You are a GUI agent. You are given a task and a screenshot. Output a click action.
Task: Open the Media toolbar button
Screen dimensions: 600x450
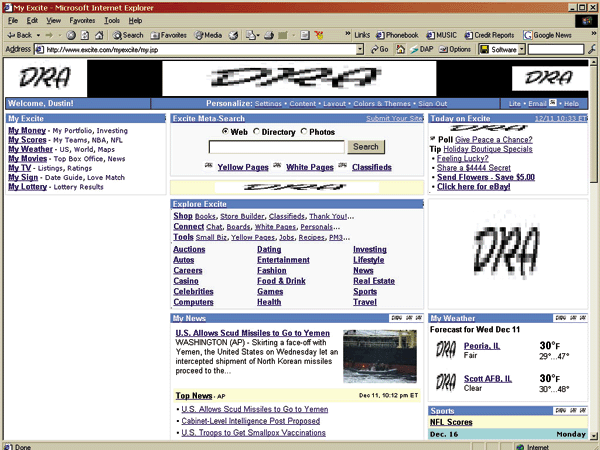point(208,34)
